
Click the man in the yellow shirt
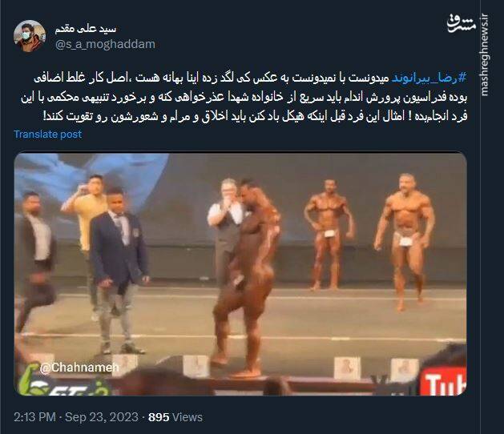(x=86, y=225)
